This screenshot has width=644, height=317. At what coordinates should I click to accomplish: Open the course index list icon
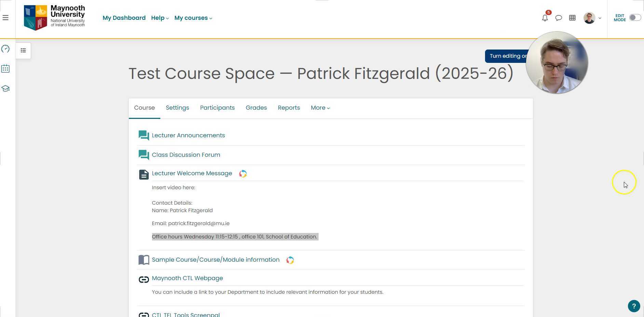coord(23,51)
